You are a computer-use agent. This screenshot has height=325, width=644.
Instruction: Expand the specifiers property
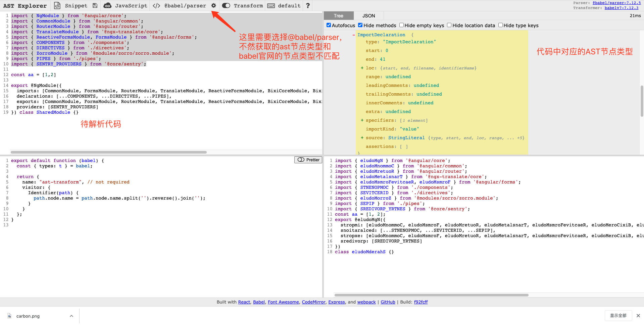(362, 120)
